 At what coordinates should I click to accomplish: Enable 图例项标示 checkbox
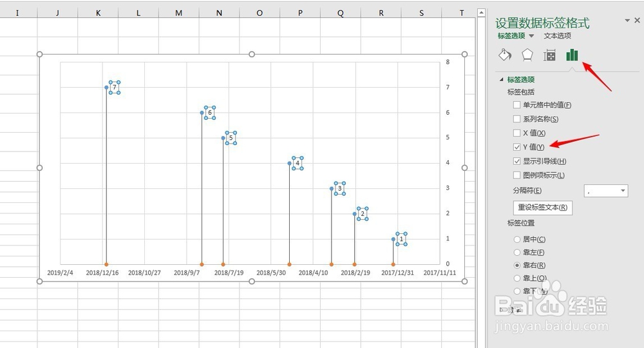tap(516, 175)
